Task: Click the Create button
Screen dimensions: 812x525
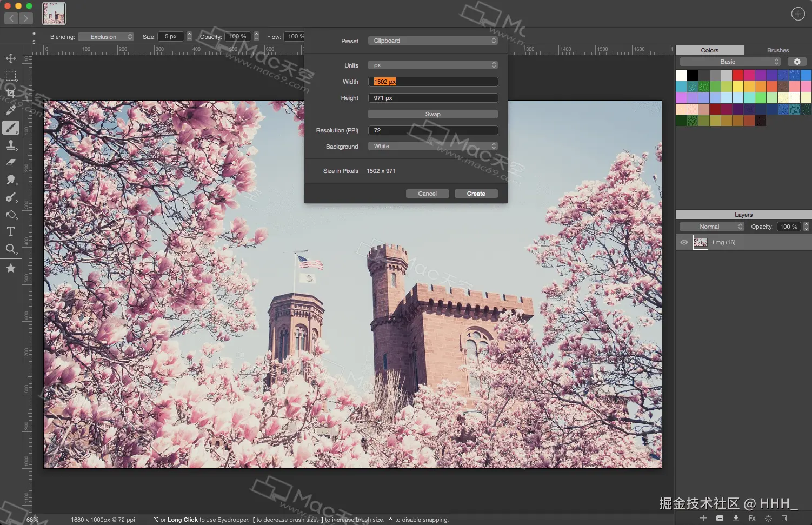Action: [476, 194]
